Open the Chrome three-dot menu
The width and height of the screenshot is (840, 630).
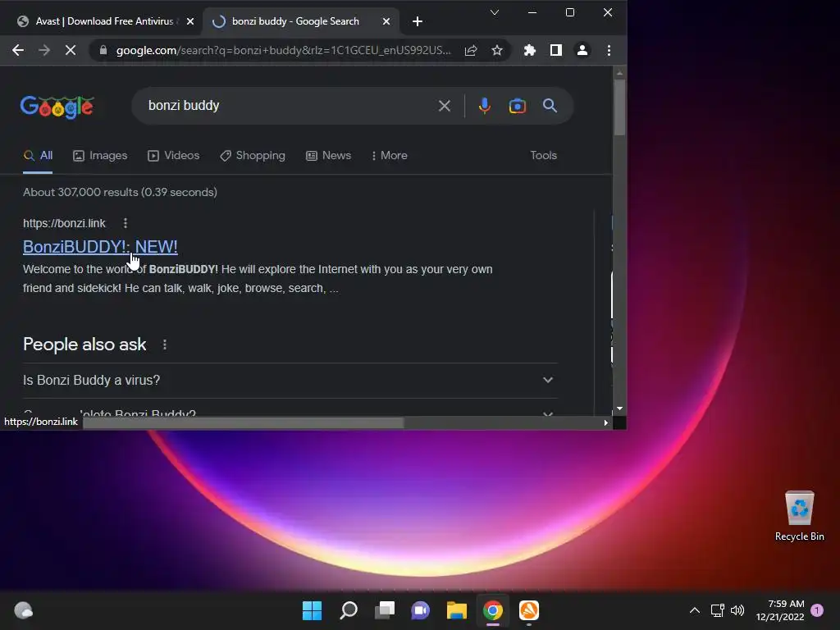609,50
